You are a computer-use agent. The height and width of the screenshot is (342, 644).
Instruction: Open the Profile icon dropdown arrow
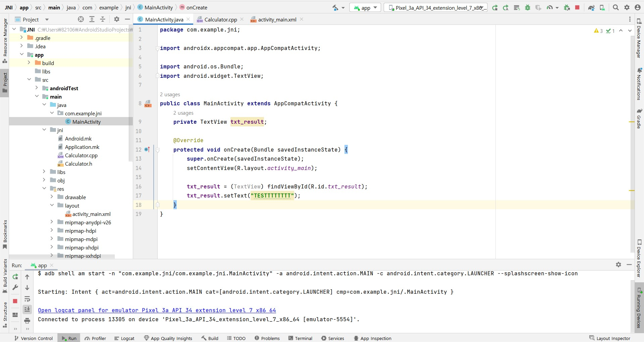[x=557, y=8]
